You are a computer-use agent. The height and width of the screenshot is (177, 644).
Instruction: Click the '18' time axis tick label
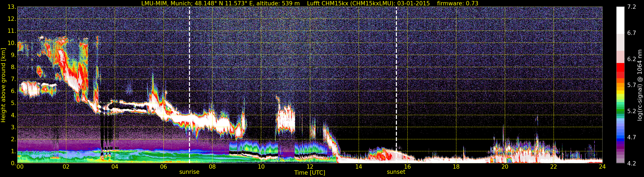coord(456,167)
